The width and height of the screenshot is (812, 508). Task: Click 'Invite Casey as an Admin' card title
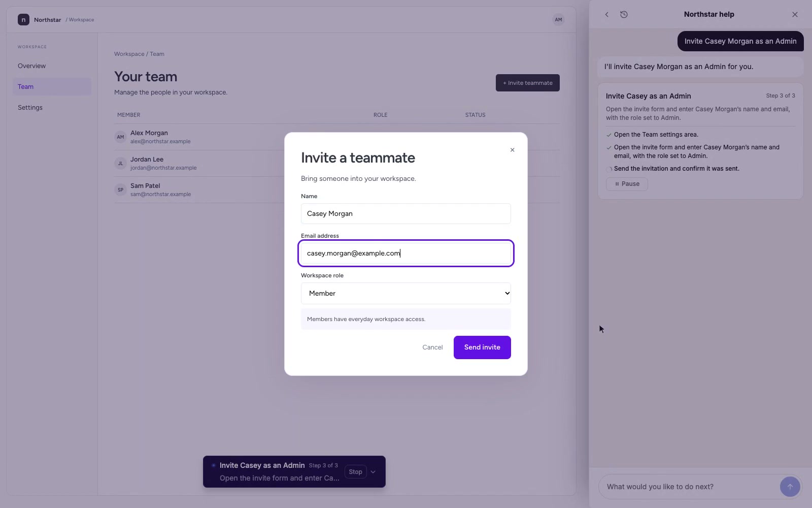[648, 96]
